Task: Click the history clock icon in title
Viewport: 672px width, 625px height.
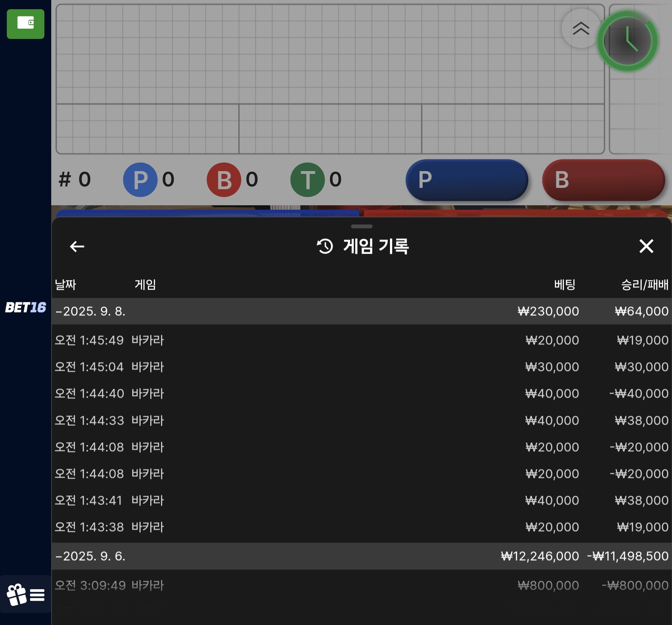Action: pyautogui.click(x=325, y=246)
